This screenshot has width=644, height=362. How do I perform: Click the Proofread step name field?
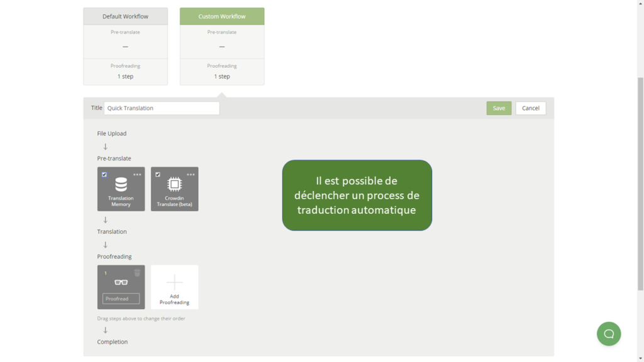pos(121,299)
